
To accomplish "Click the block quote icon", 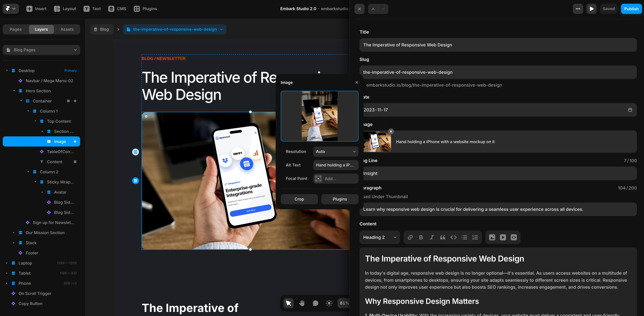I will click(443, 237).
